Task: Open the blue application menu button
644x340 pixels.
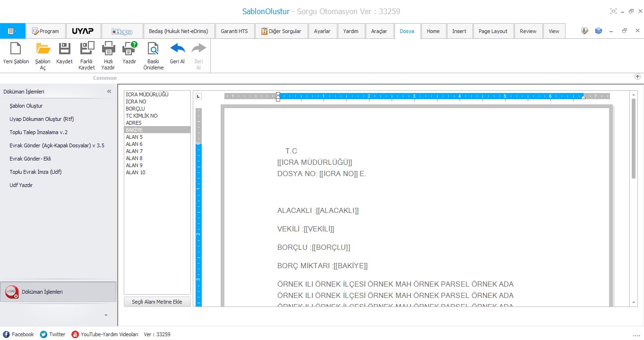Action: click(x=13, y=31)
